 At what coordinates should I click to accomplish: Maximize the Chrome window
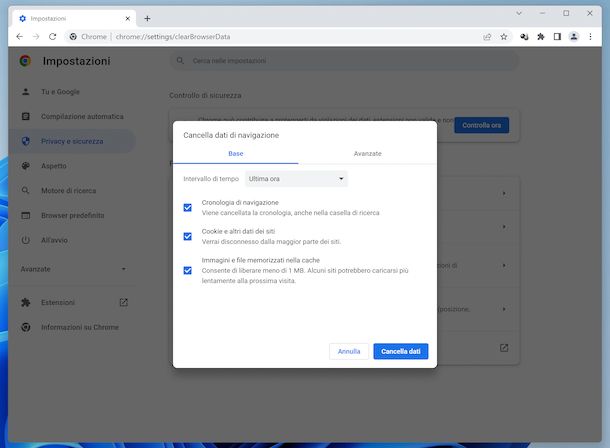pyautogui.click(x=566, y=13)
